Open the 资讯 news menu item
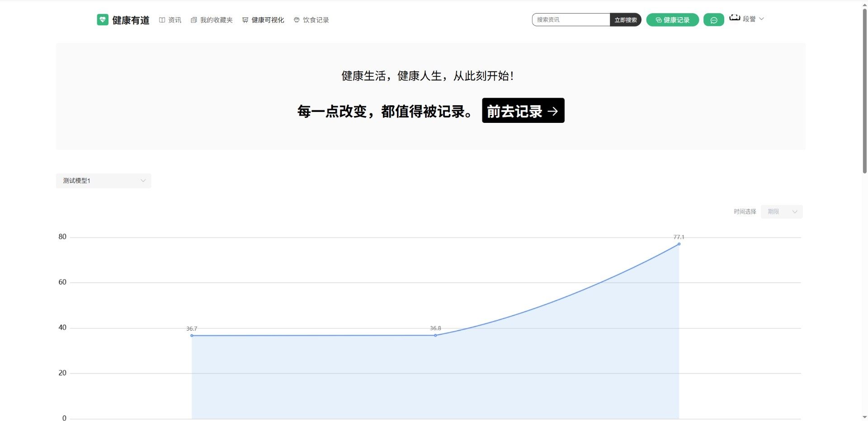This screenshot has height=421, width=868. point(170,20)
